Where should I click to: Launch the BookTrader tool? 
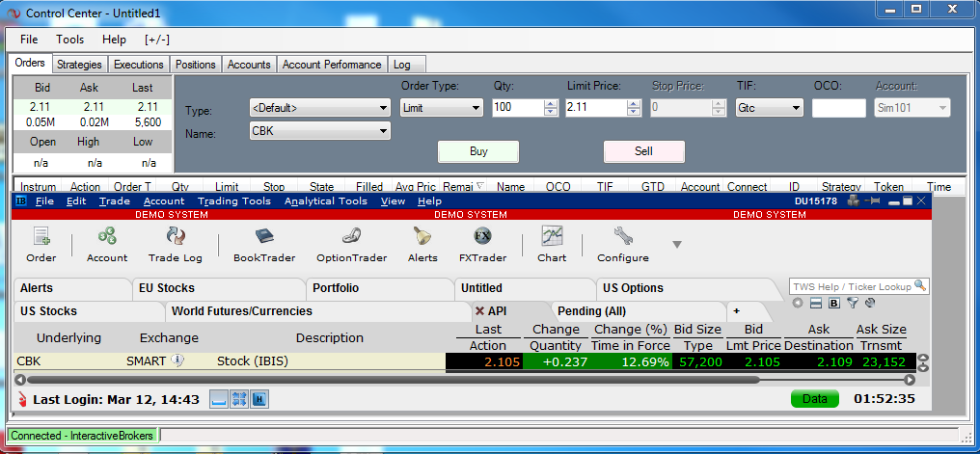pyautogui.click(x=264, y=245)
